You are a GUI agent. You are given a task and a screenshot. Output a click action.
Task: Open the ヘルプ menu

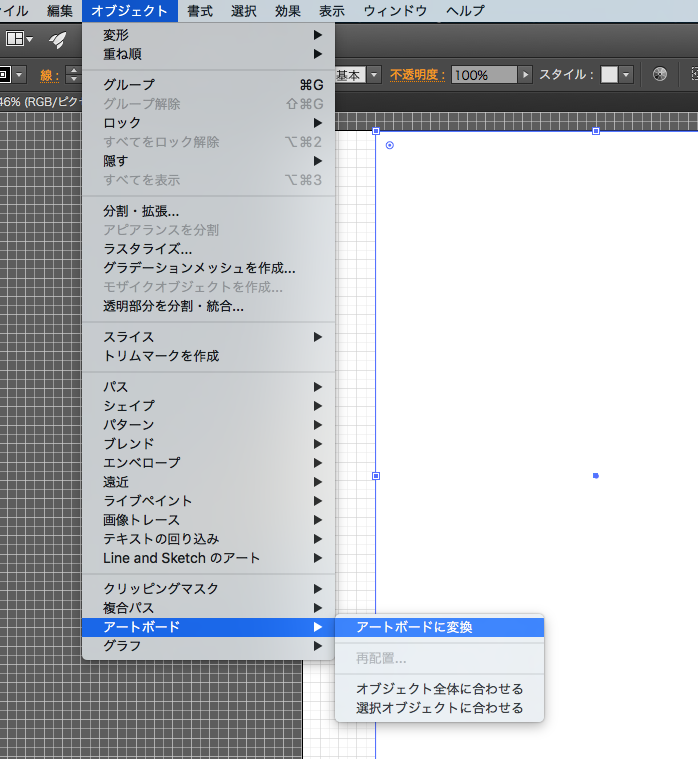point(465,11)
